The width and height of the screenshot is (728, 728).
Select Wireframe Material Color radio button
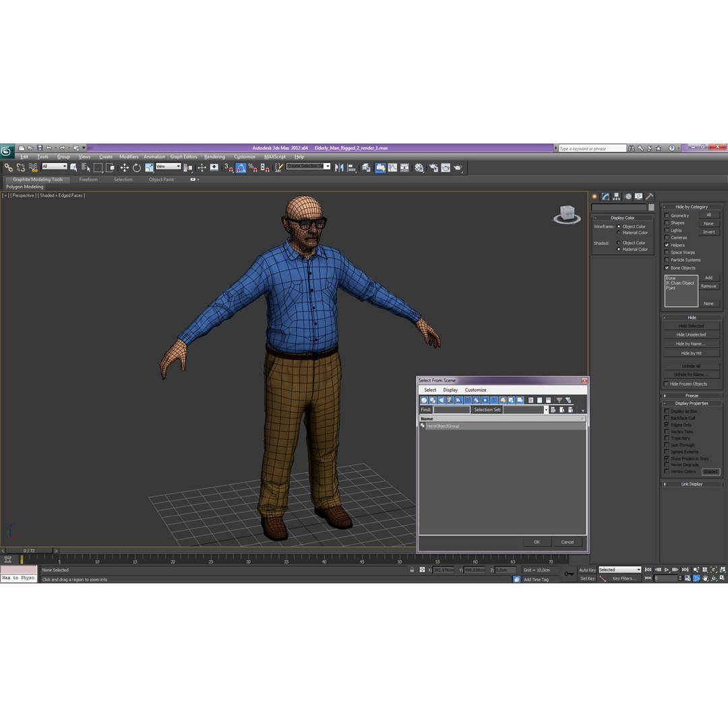tap(619, 233)
